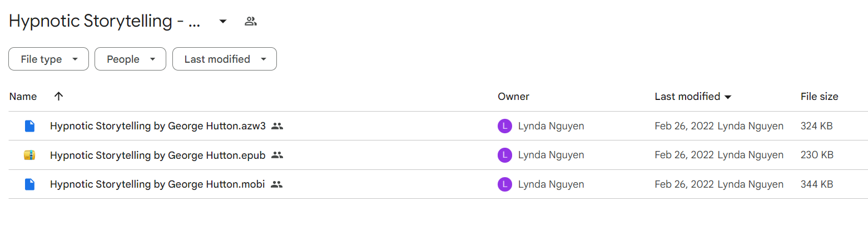Click the Name column header
Image resolution: width=868 pixels, height=236 pixels.
[23, 97]
